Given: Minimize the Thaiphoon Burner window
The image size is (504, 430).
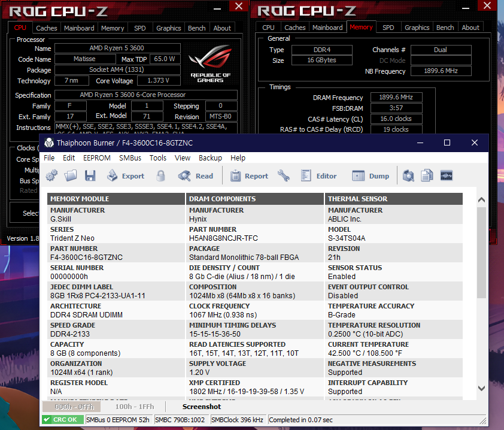Looking at the screenshot, I should click(x=420, y=143).
